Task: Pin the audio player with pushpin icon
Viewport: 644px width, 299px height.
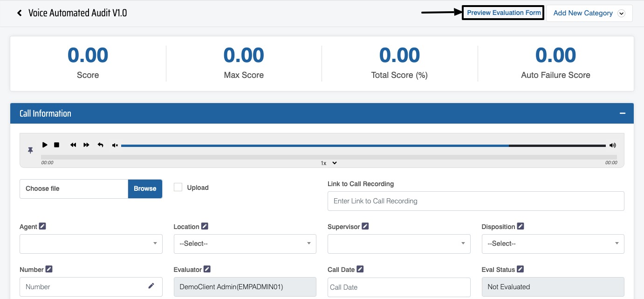Action: (30, 150)
